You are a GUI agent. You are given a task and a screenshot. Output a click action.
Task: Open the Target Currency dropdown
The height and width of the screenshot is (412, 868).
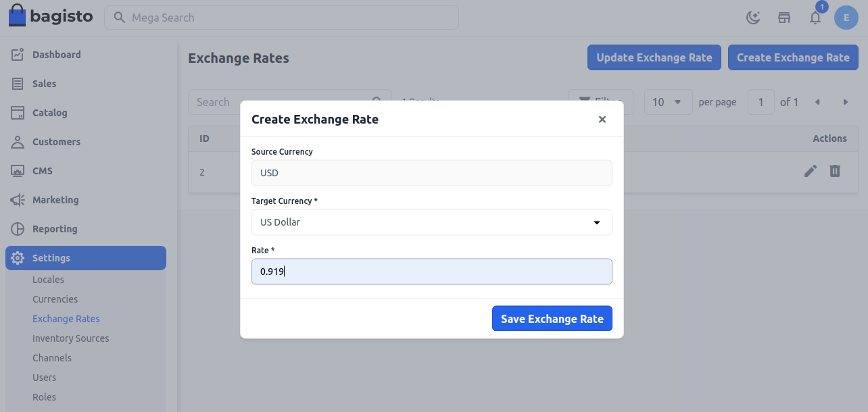point(432,222)
